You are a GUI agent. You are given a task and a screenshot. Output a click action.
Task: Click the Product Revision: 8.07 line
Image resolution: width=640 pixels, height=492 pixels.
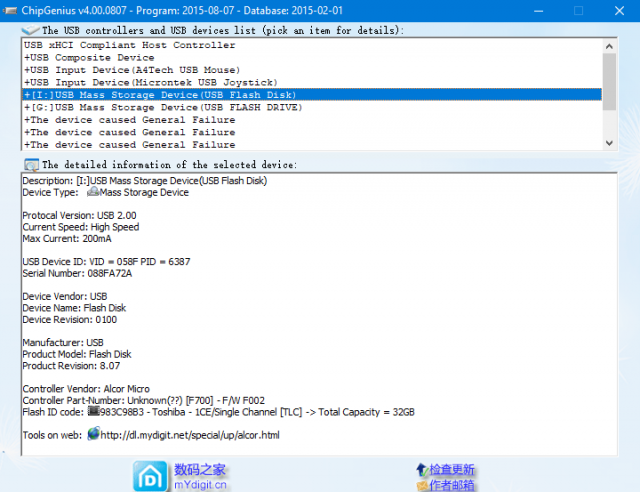point(71,365)
